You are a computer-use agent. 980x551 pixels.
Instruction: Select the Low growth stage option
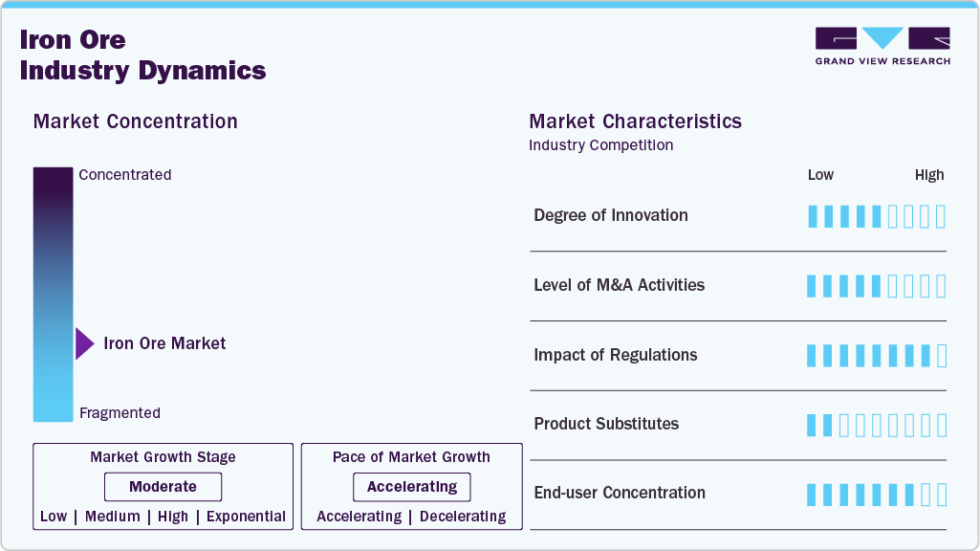pyautogui.click(x=54, y=517)
